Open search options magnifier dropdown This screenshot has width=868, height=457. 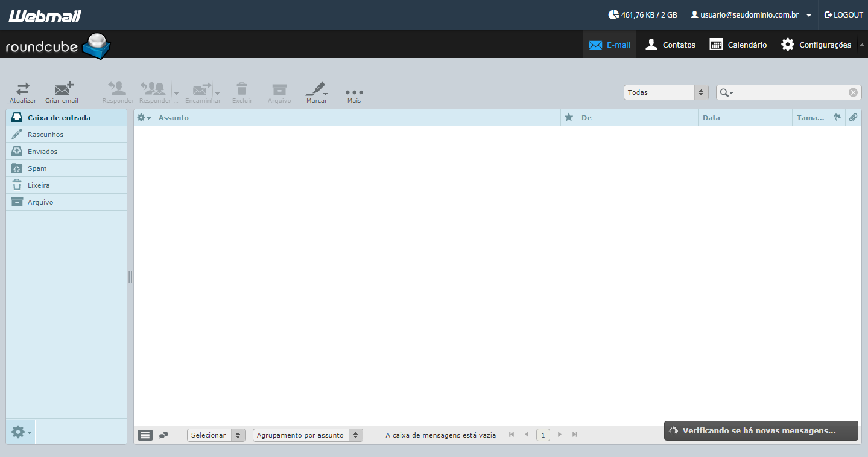[726, 92]
